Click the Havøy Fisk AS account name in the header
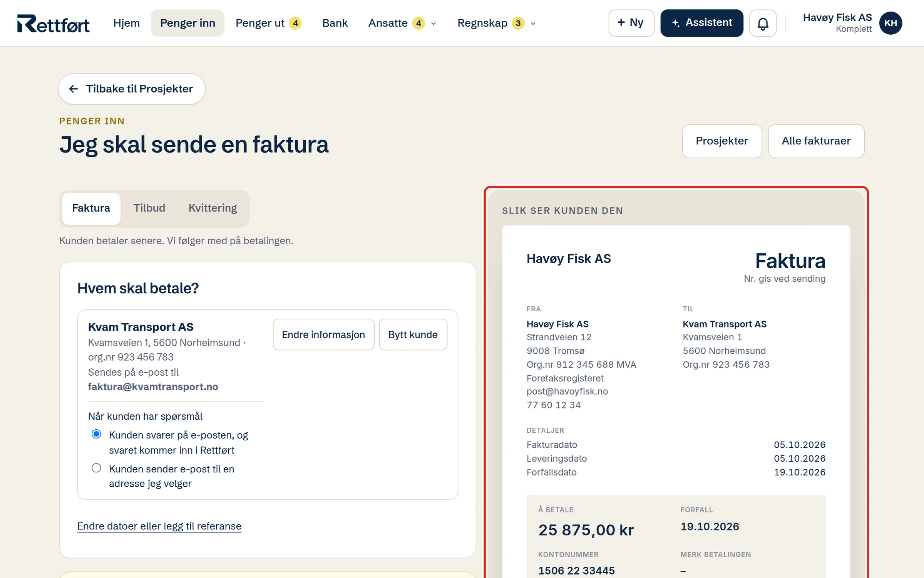924x578 pixels. click(x=837, y=18)
